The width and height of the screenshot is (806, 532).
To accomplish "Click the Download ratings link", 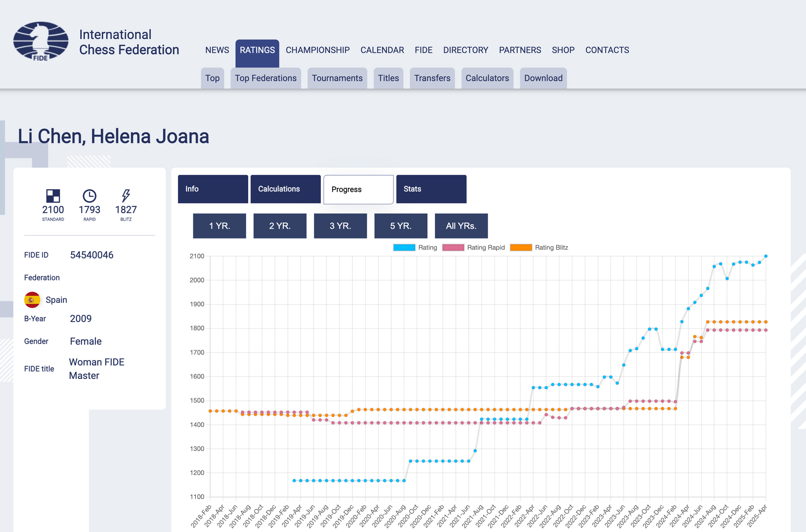I will (543, 78).
